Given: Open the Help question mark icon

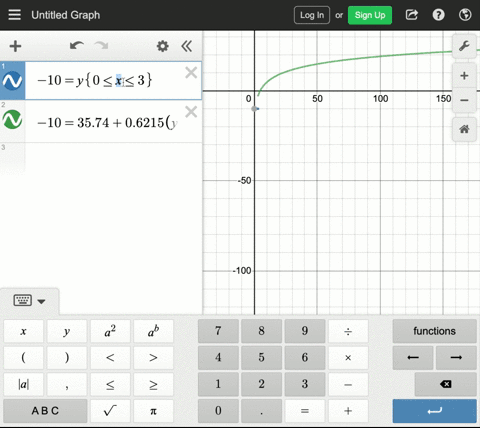Looking at the screenshot, I should coord(438,15).
